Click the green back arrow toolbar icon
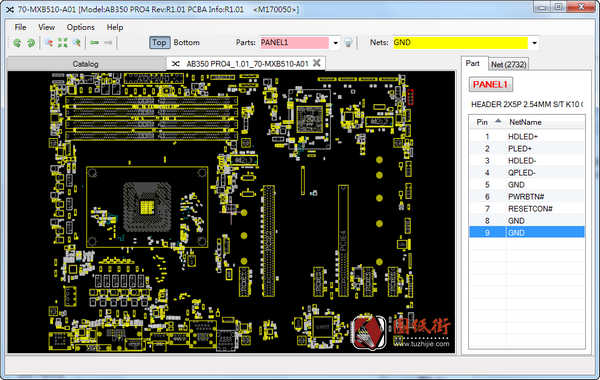 click(95, 43)
